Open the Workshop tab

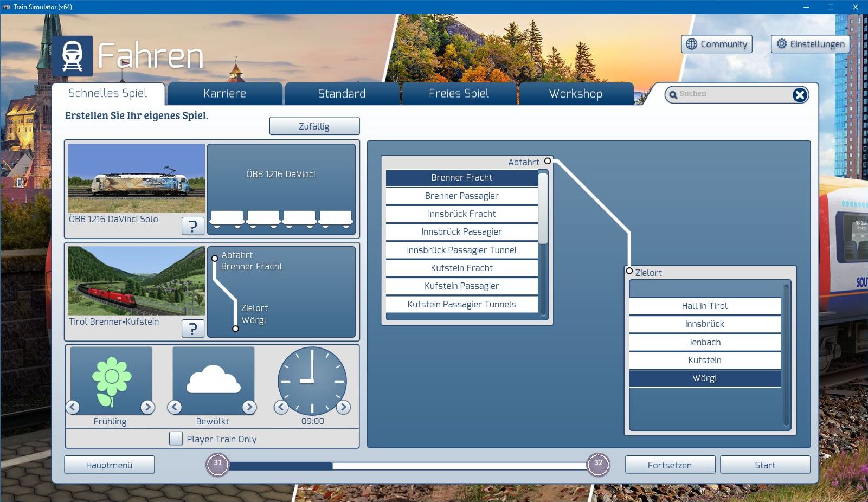[x=576, y=93]
